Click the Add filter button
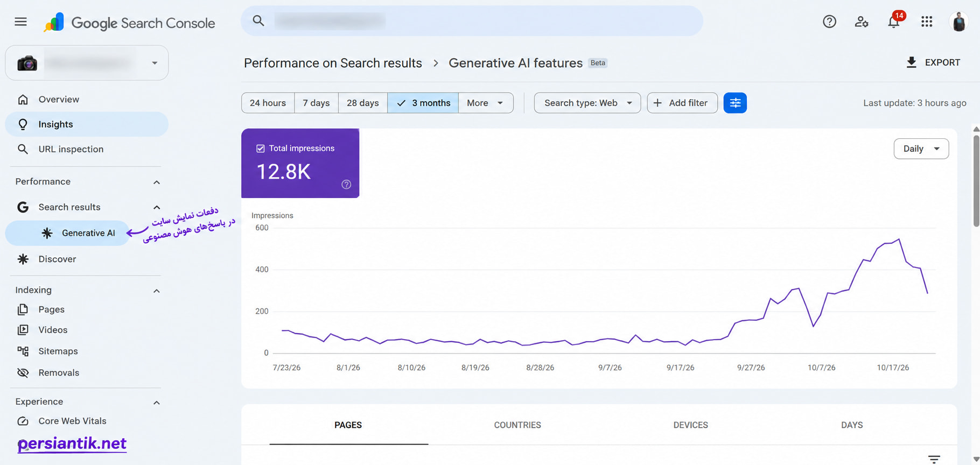The image size is (980, 465). click(682, 103)
